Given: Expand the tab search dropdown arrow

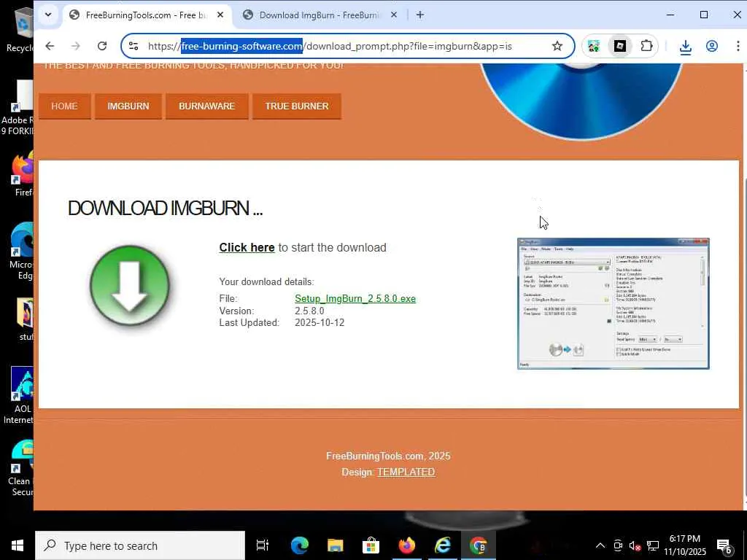Looking at the screenshot, I should (x=48, y=15).
